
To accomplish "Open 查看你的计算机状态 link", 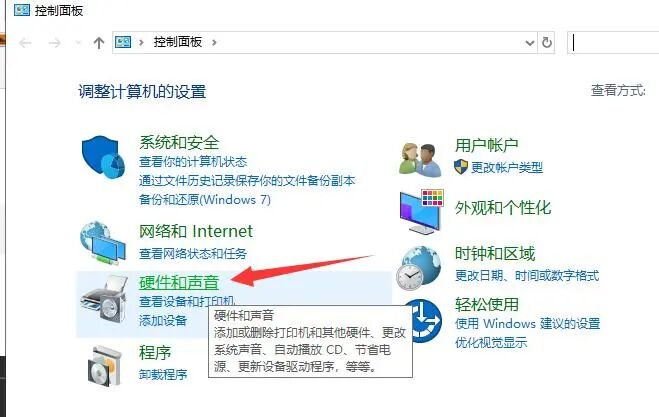I will [x=193, y=161].
